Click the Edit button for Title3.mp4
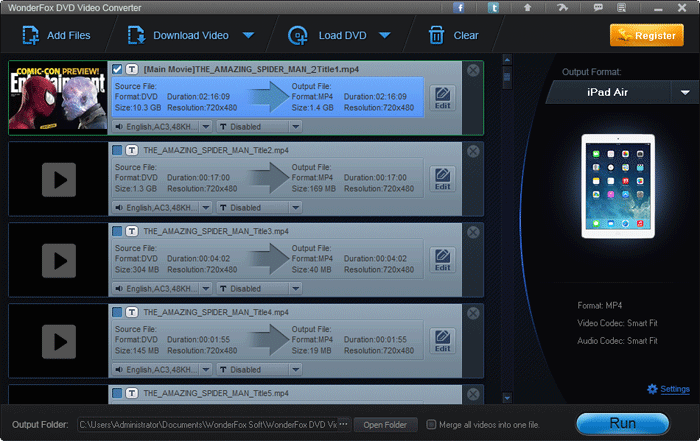The height and width of the screenshot is (441, 700). 442,260
